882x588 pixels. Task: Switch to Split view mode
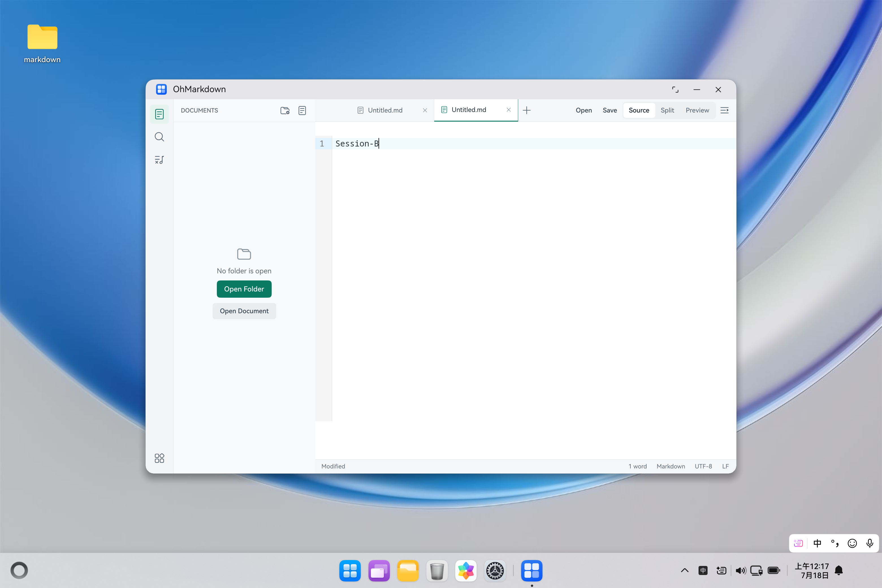667,110
